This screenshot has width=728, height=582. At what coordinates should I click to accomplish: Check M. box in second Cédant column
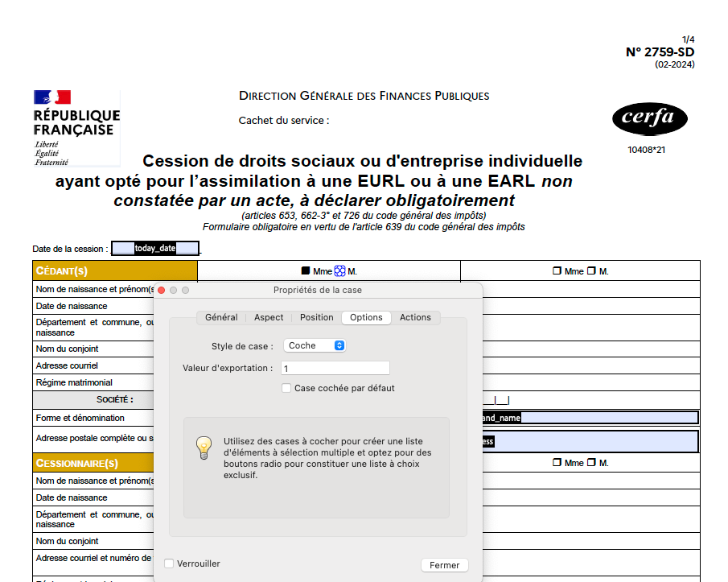(x=591, y=270)
